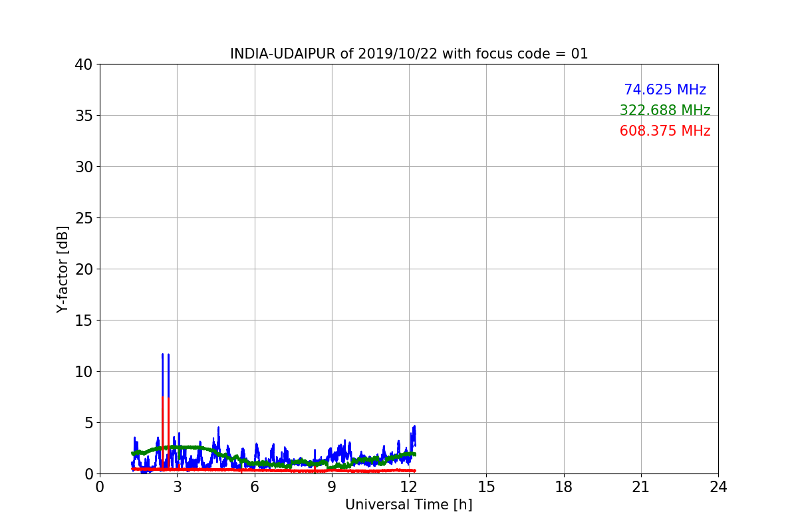Click the Universal Time [h] axis label
798x532 pixels.
408,505
